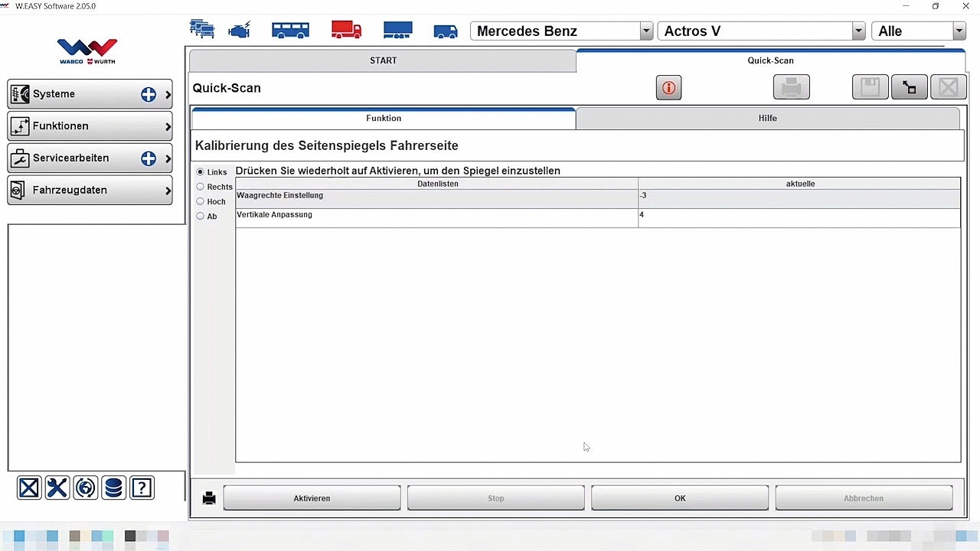980x551 pixels.
Task: Open the red info button
Action: click(x=668, y=88)
